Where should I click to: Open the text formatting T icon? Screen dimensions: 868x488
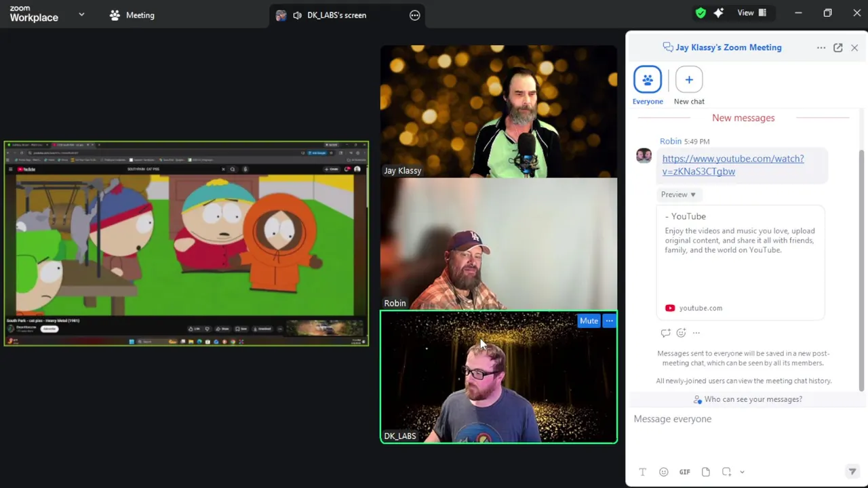pyautogui.click(x=642, y=472)
